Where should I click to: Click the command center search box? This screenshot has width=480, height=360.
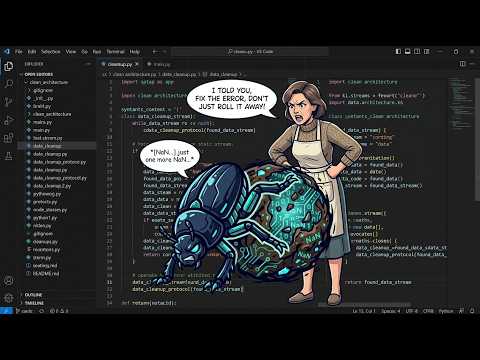[250, 52]
